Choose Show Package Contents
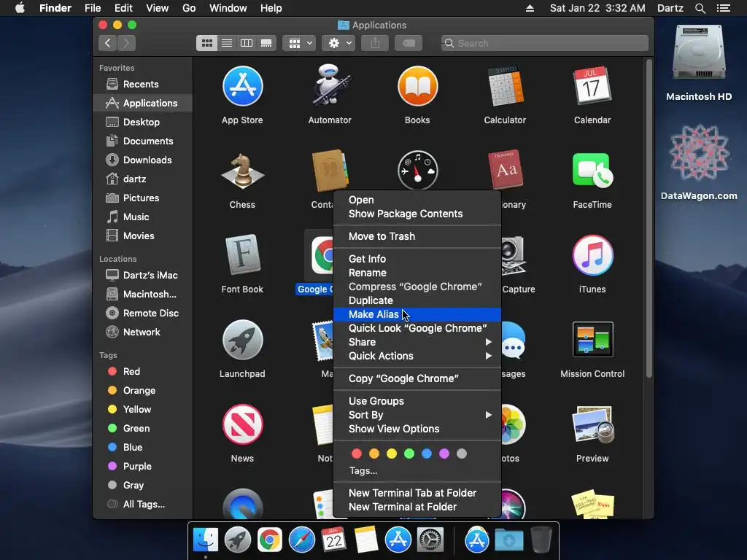The height and width of the screenshot is (560, 747). point(417,214)
